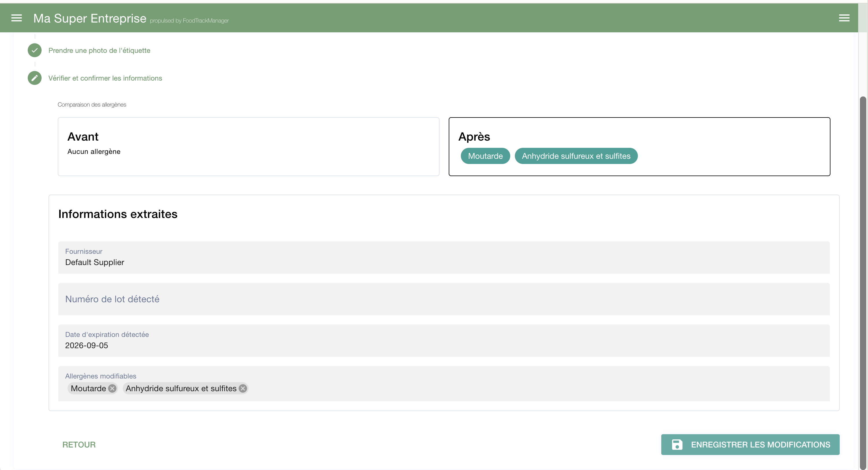Remove Anhydride sulfureux et sulfites chip
The height and width of the screenshot is (470, 868).
(x=243, y=389)
